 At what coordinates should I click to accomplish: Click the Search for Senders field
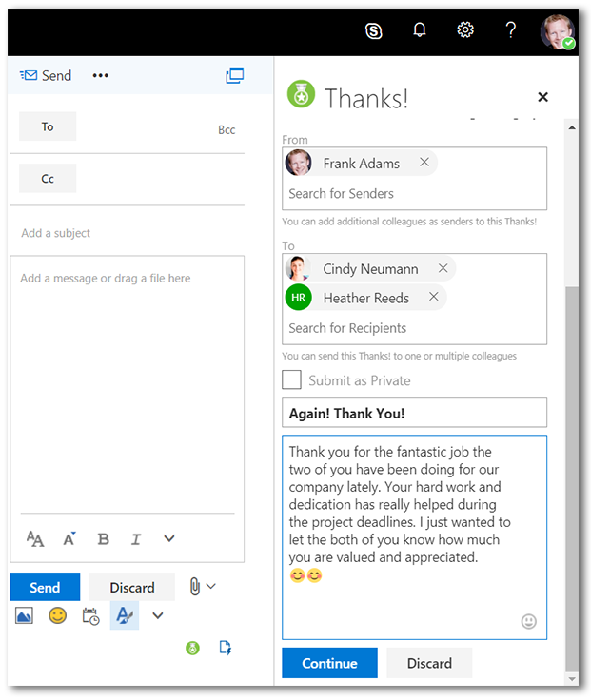(414, 194)
